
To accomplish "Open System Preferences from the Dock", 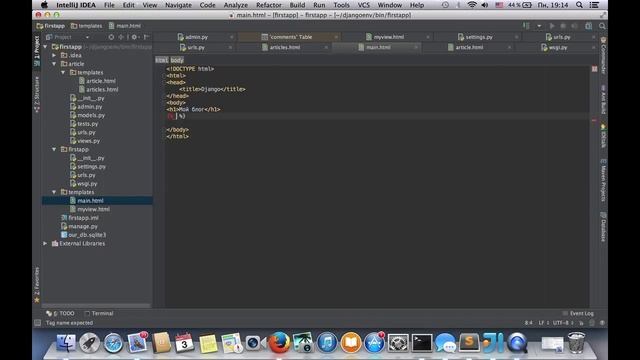I will coord(398,343).
